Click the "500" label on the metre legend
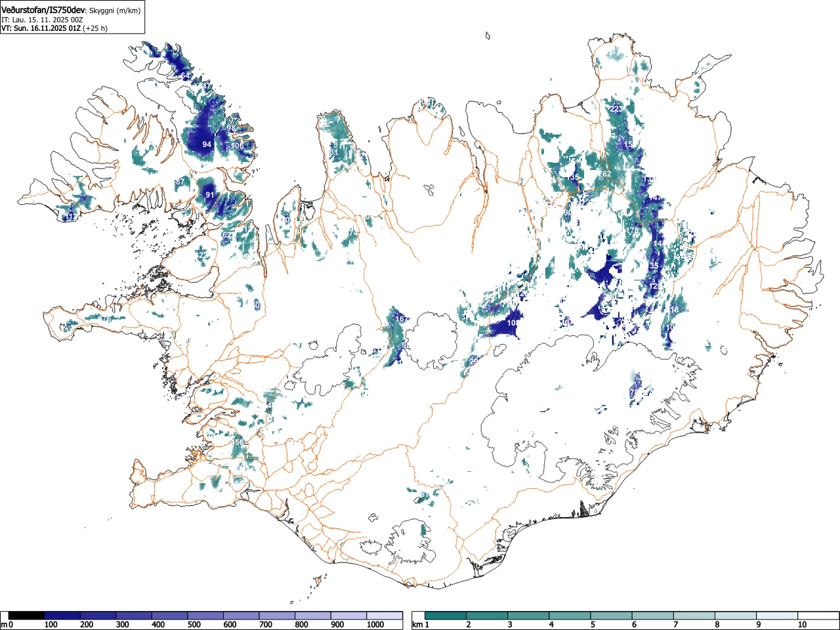Image resolution: width=840 pixels, height=630 pixels. click(x=194, y=625)
